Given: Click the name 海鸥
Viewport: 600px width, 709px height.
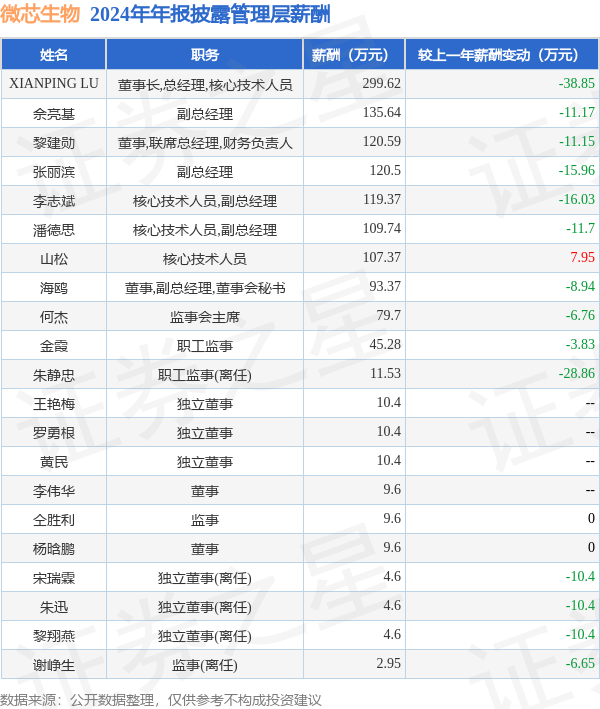Looking at the screenshot, I should [54, 288].
